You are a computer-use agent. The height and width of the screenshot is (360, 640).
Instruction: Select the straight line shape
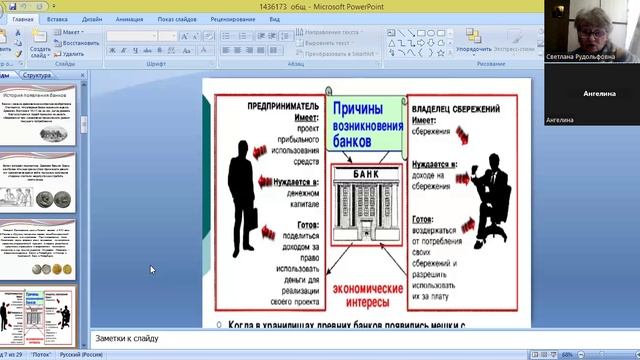[x=401, y=33]
